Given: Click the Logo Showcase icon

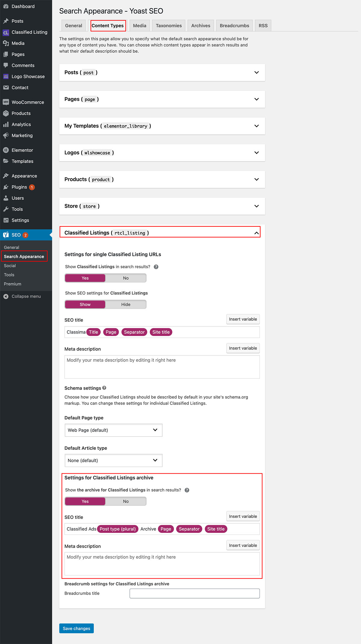Looking at the screenshot, I should (x=6, y=76).
